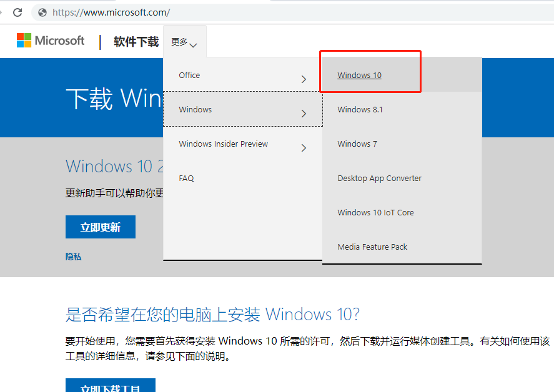Click the 立即下载工具 button

click(110, 386)
